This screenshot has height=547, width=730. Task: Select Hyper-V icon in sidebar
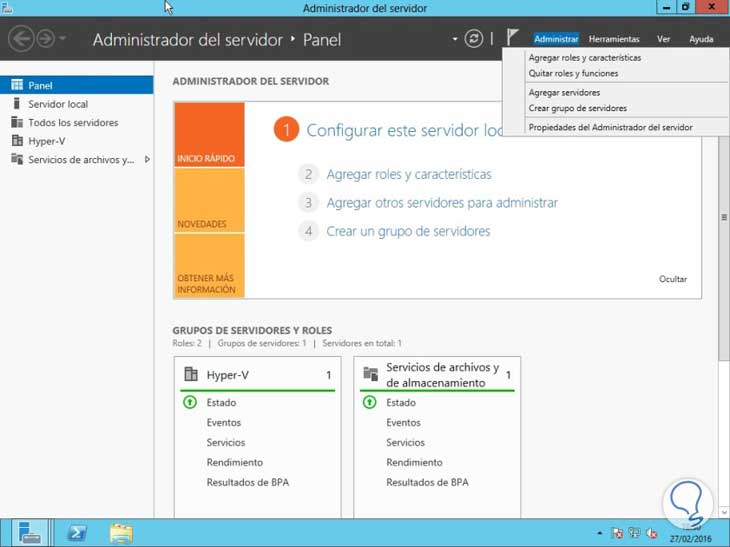(x=17, y=141)
